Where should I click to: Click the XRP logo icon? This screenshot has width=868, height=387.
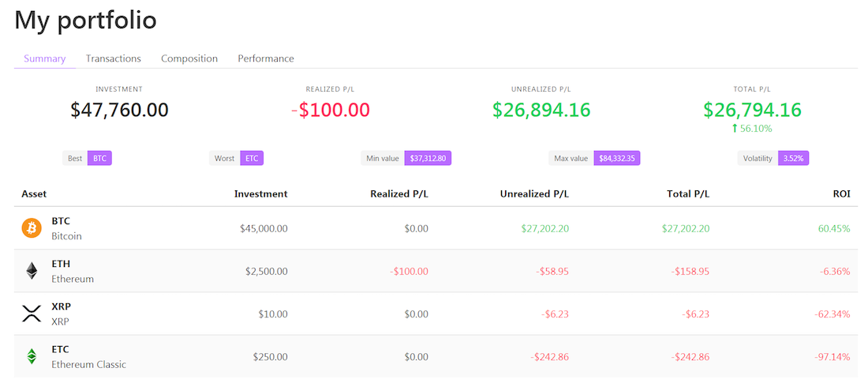[31, 314]
